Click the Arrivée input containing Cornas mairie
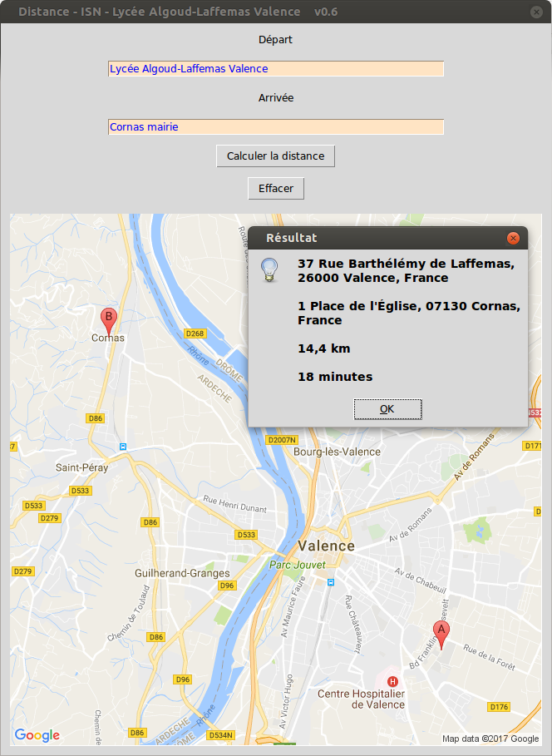 click(x=276, y=126)
